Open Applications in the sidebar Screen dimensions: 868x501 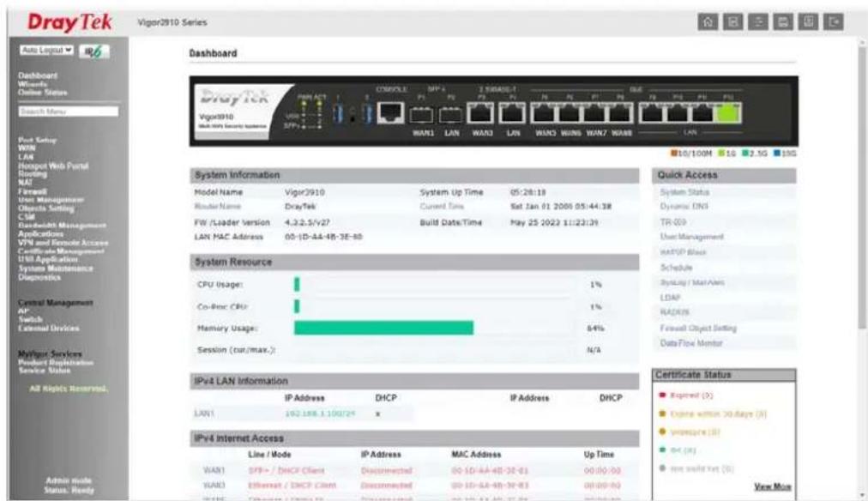(x=40, y=233)
